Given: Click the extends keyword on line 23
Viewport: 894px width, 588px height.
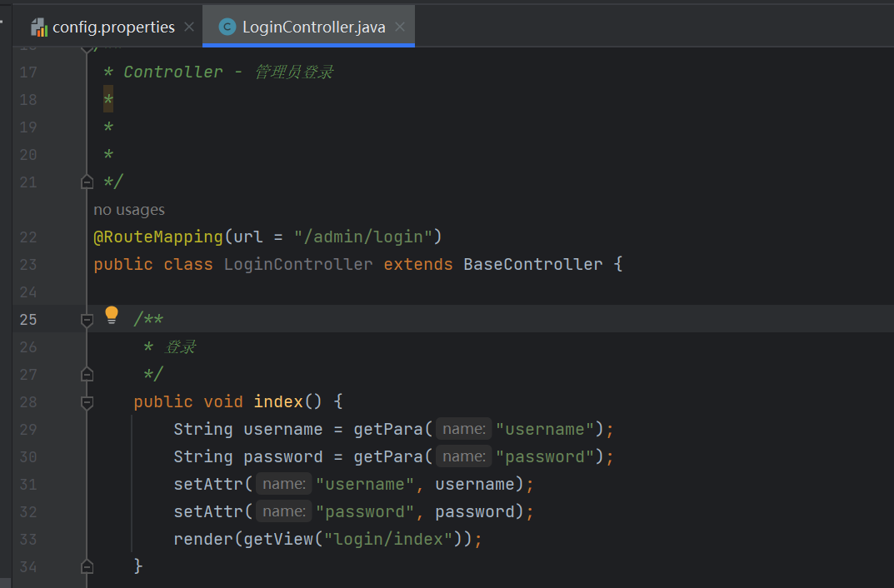Looking at the screenshot, I should 417,264.
